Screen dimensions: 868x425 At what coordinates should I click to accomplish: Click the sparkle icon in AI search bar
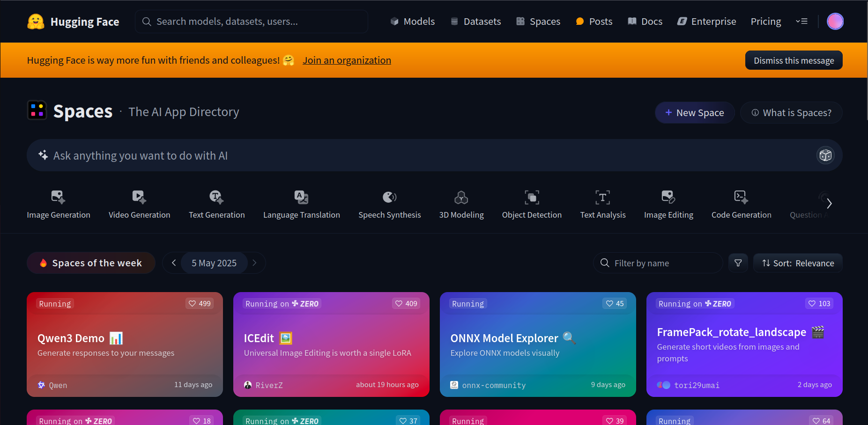(x=43, y=155)
